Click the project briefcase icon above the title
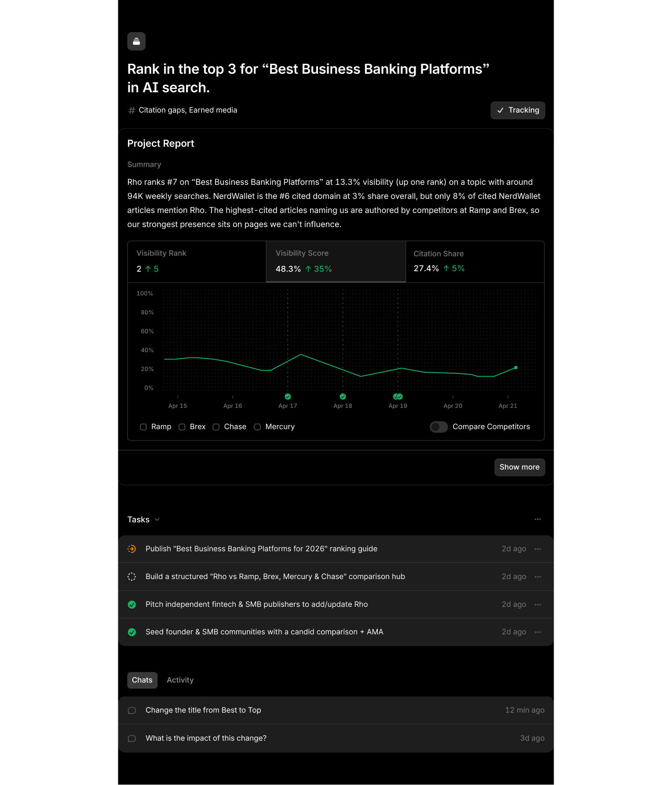This screenshot has width=672, height=785. coord(136,41)
